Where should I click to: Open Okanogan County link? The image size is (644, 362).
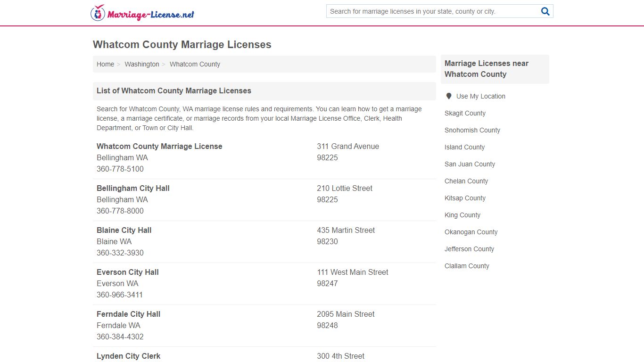471,232
